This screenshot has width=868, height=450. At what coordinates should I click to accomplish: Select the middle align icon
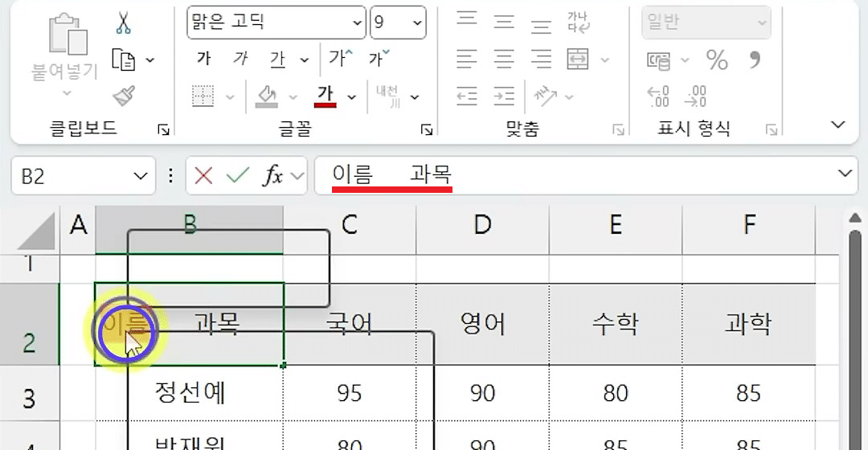coord(504,21)
